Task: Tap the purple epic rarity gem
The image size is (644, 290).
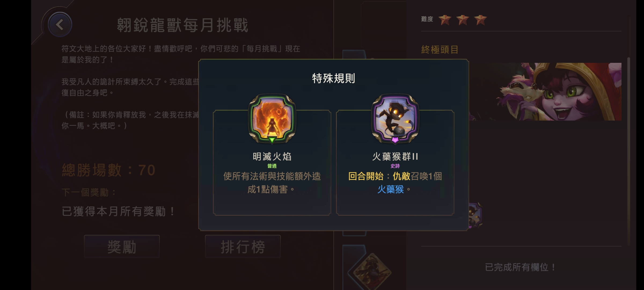Action: (395, 140)
